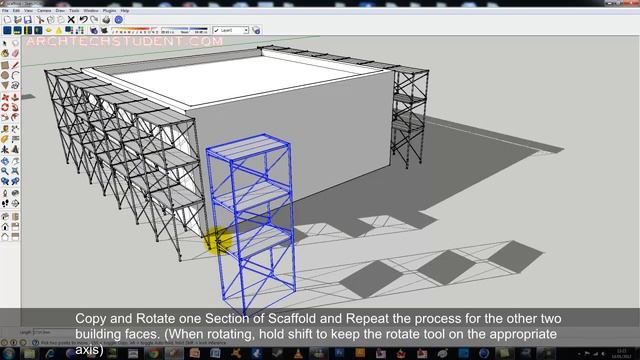Pick the Paint Bucket tool

[5, 53]
